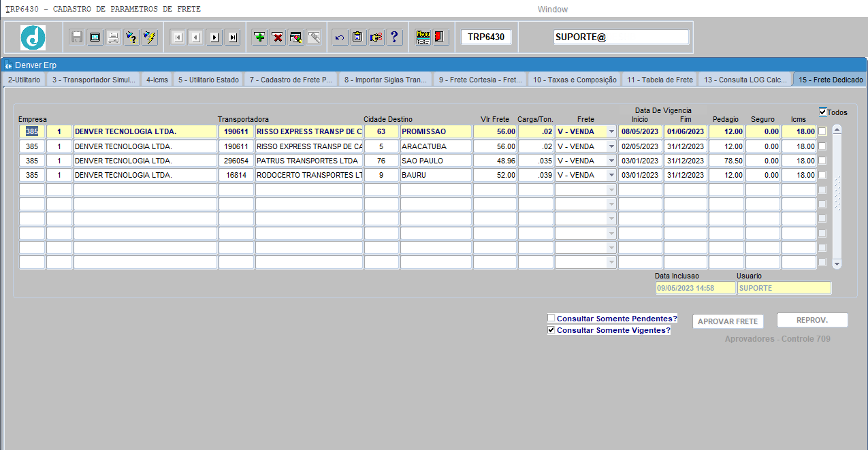Screen dimensions: 868x450
Task: Open Frete dropdown for BAURU row
Action: pyautogui.click(x=611, y=175)
